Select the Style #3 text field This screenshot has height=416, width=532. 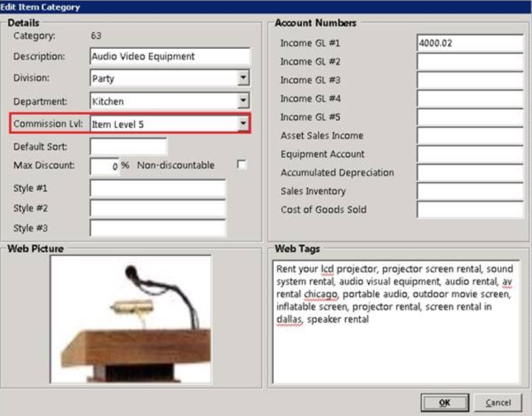[x=157, y=228]
